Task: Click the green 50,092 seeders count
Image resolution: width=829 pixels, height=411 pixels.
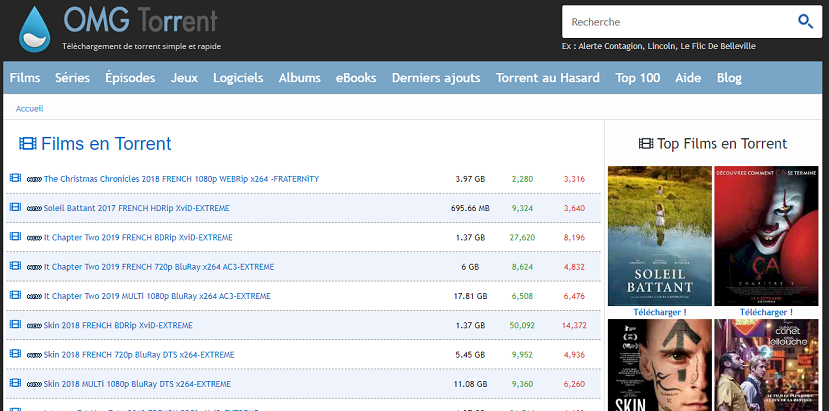Action: [x=522, y=325]
